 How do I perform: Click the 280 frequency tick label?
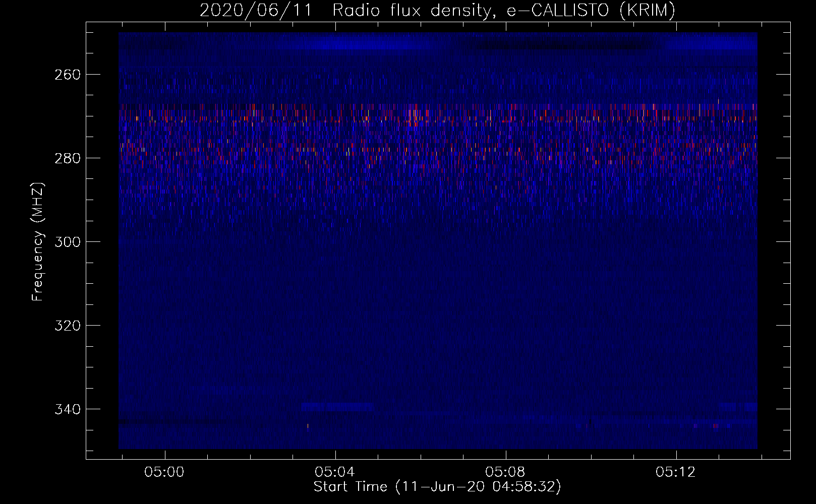(x=68, y=158)
